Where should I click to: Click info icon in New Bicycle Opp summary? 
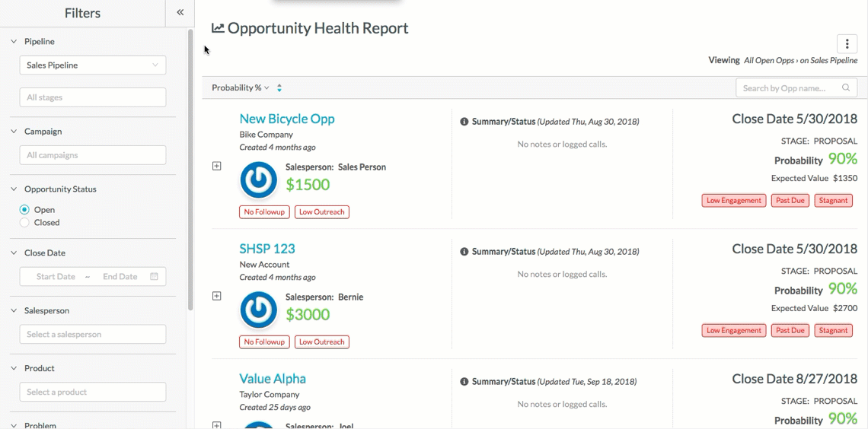click(x=464, y=122)
